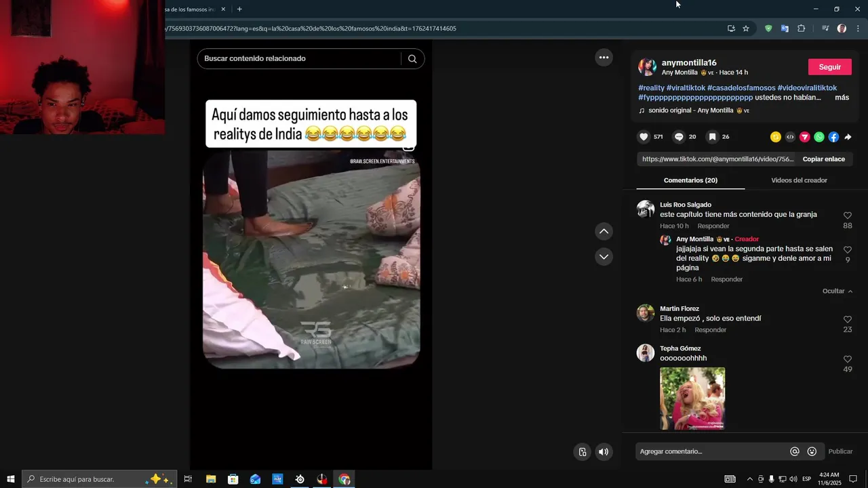
Task: Open the Chrome extensions puzzle menu
Action: click(802, 28)
